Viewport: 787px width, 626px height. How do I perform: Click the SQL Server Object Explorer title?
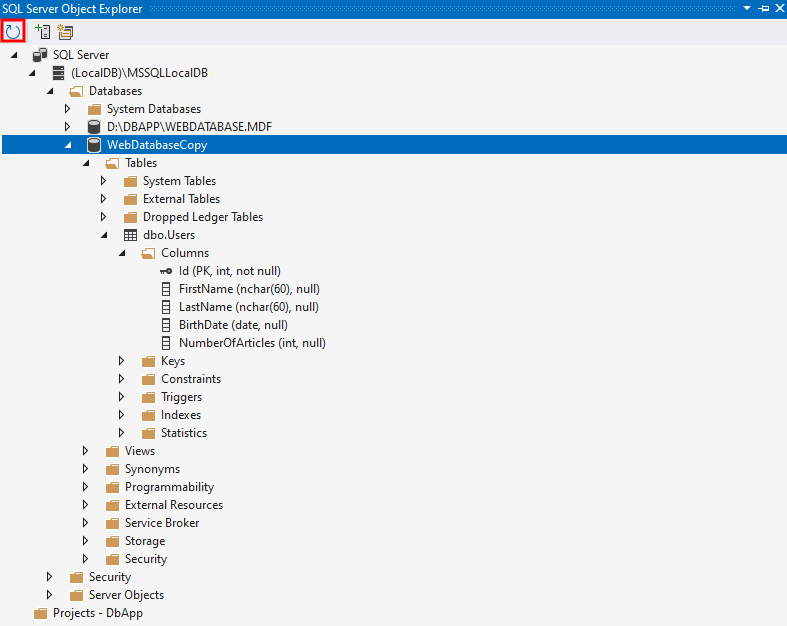[72, 9]
